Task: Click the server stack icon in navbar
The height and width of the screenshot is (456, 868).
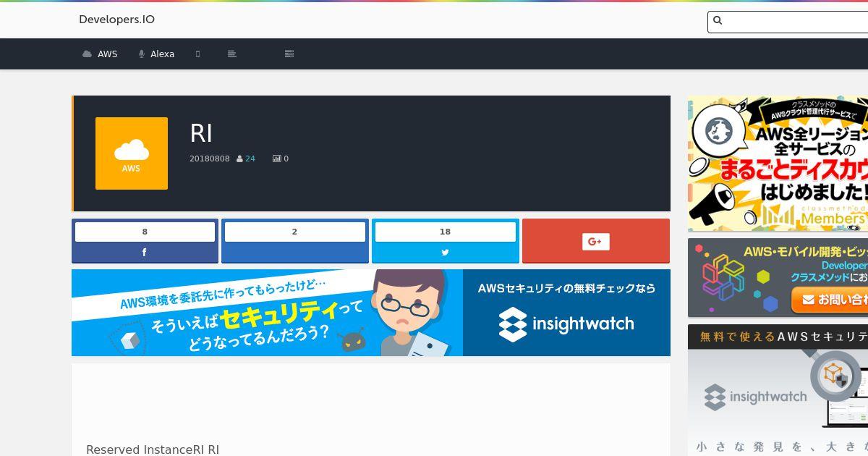Action: coord(289,54)
